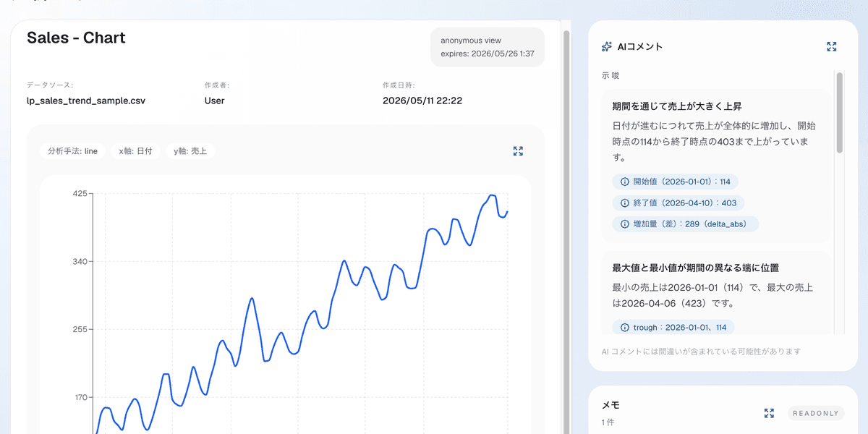Viewport: 868px width, 434px height.
Task: Click info icon on 終了値 chip
Action: click(625, 203)
